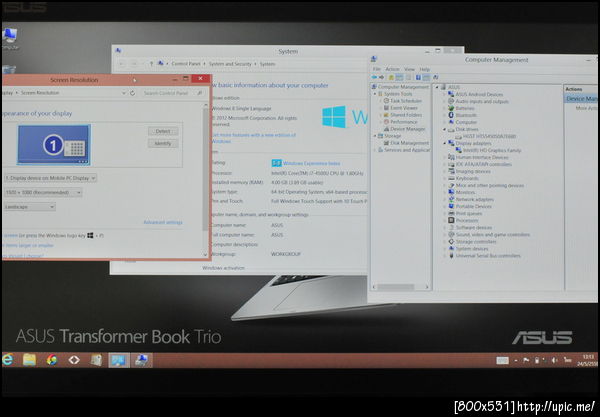The width and height of the screenshot is (600, 417).
Task: Select Mice and other pointing devices
Action: 489,185
